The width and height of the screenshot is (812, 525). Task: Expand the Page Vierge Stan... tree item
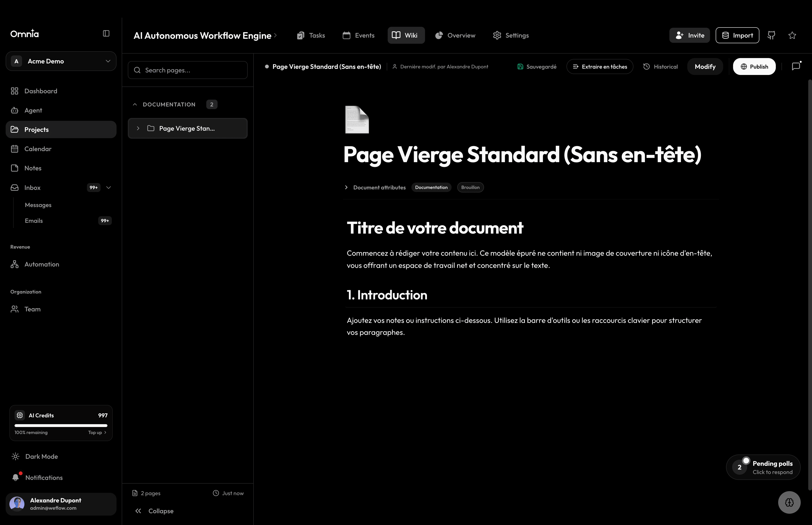pos(138,128)
